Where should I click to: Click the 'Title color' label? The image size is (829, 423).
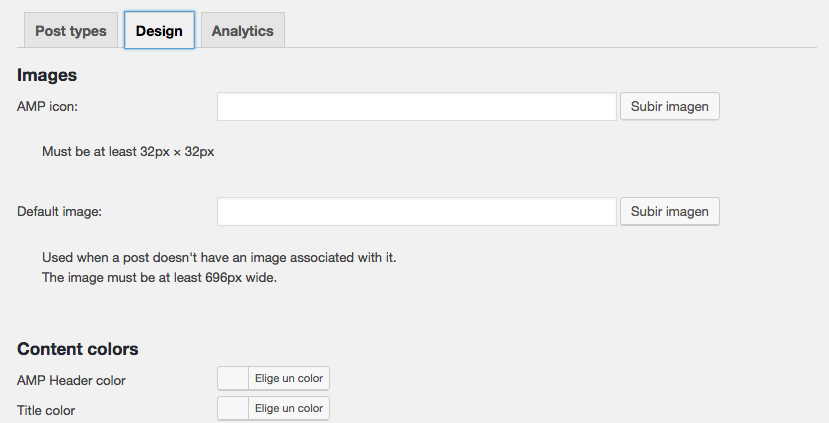point(46,410)
